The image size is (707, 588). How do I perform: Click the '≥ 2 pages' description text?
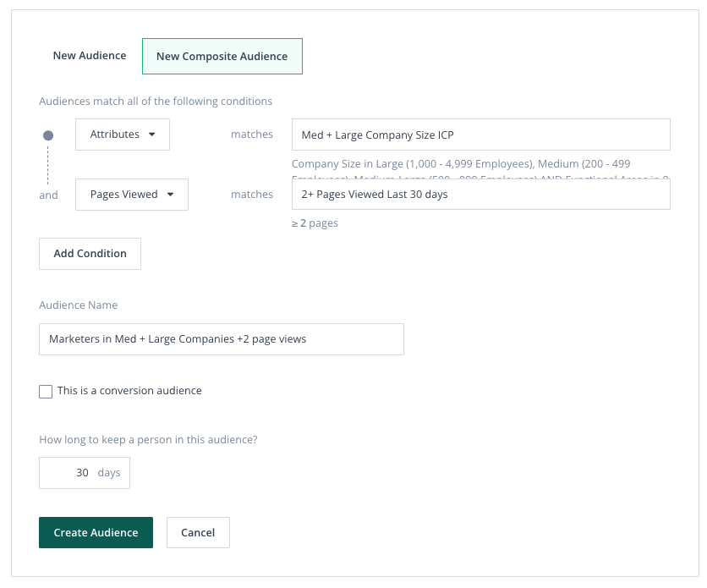315,223
